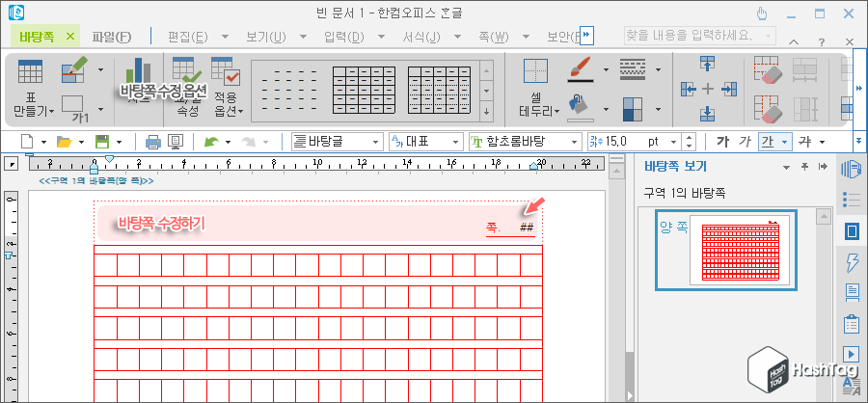Insert a row above with up-arrow icon
Screen dimensions: 868x403
(x=708, y=63)
